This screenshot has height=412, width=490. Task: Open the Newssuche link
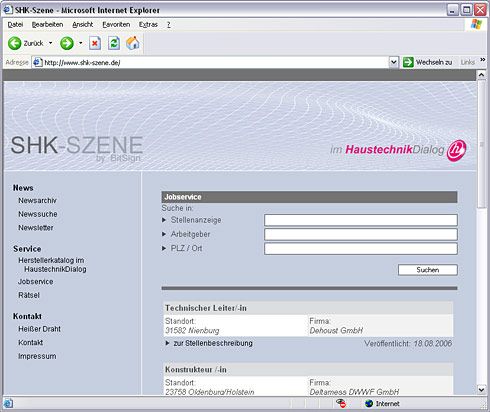coord(38,214)
